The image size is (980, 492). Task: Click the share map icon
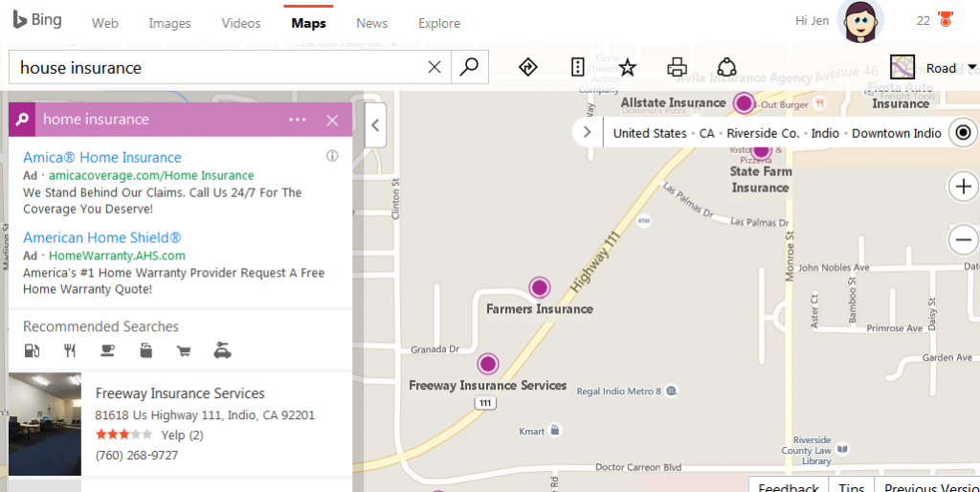[726, 67]
